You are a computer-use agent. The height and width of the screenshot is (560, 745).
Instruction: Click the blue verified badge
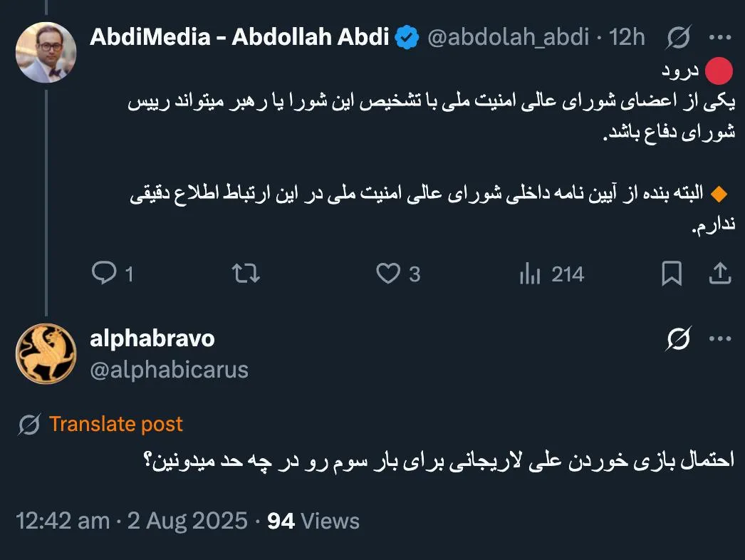tap(407, 37)
